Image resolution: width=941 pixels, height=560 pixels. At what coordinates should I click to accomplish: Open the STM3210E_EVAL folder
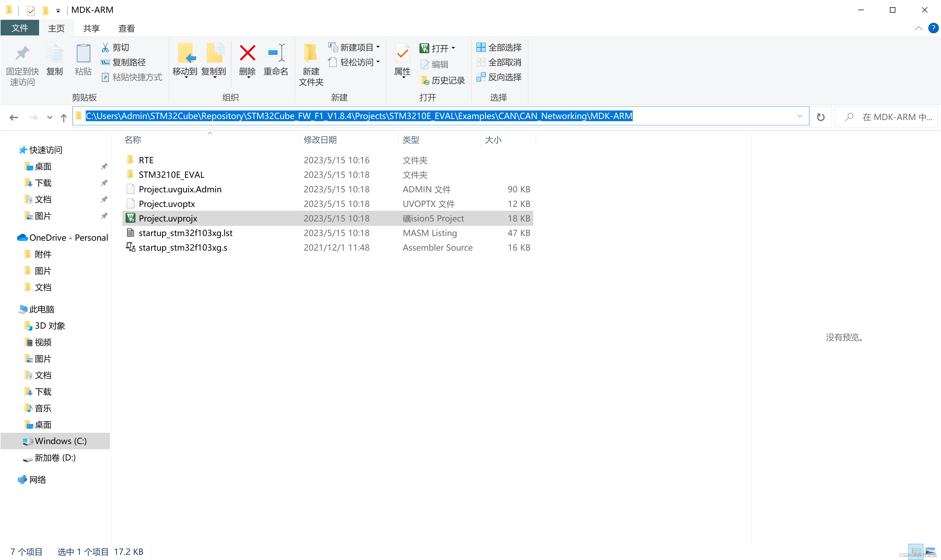[x=328, y=175]
